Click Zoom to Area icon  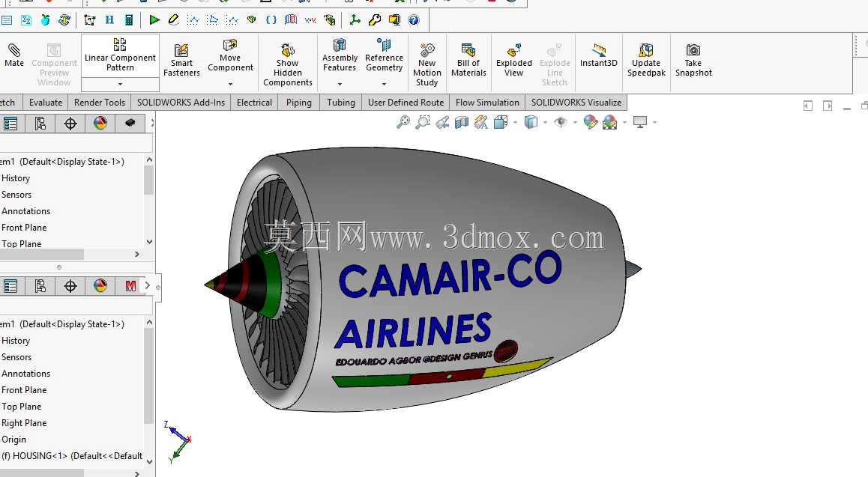423,122
